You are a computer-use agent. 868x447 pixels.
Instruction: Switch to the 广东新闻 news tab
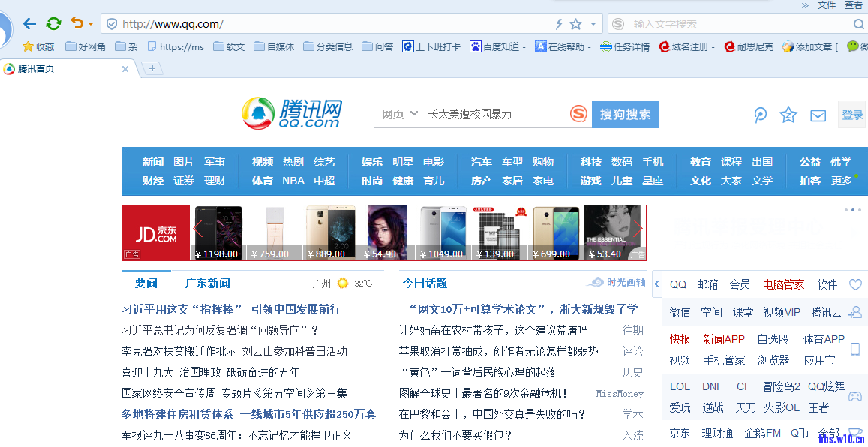207,283
